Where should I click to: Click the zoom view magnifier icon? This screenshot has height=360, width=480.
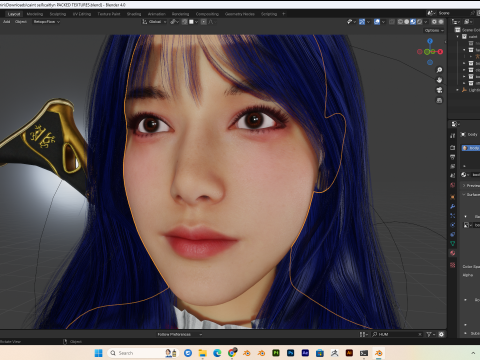pyautogui.click(x=439, y=70)
